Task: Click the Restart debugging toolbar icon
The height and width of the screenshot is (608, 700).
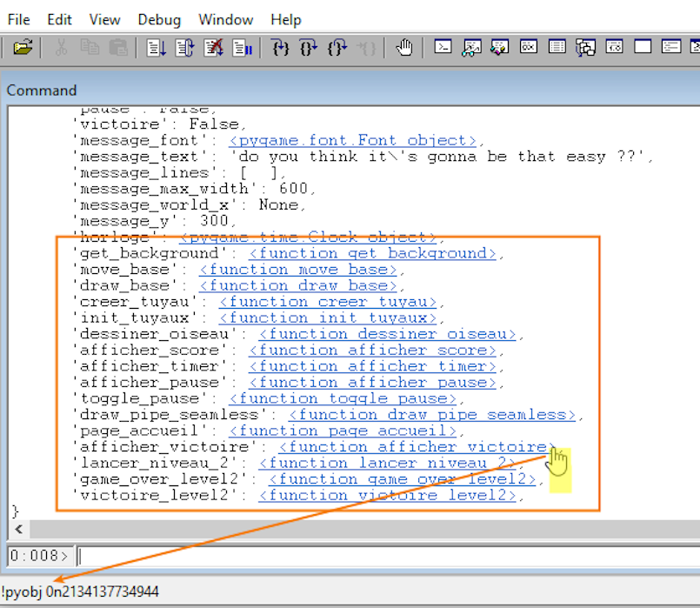Action: 184,48
